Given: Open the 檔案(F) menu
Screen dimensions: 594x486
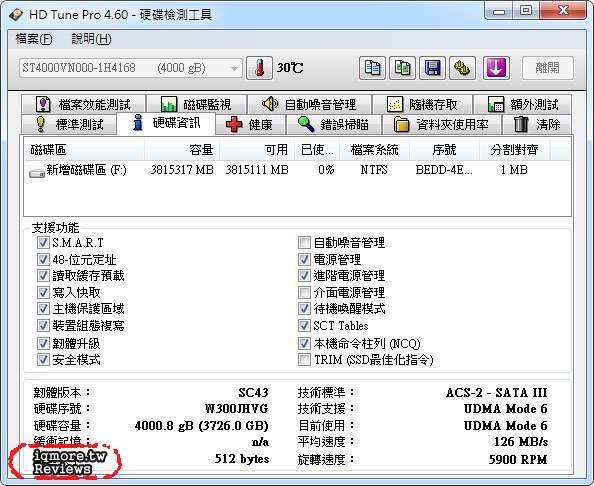Looking at the screenshot, I should click(x=34, y=39).
